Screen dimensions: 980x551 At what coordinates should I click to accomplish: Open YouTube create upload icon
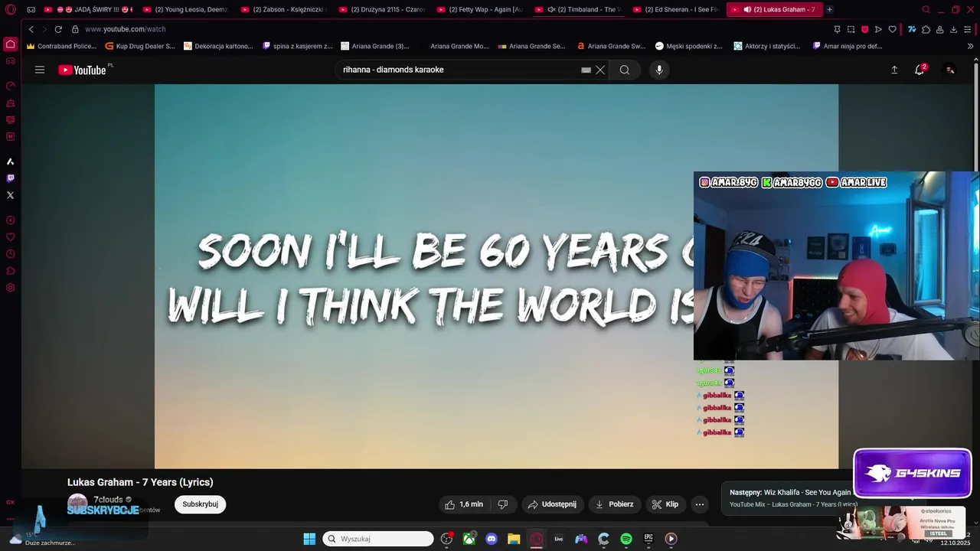[894, 70]
